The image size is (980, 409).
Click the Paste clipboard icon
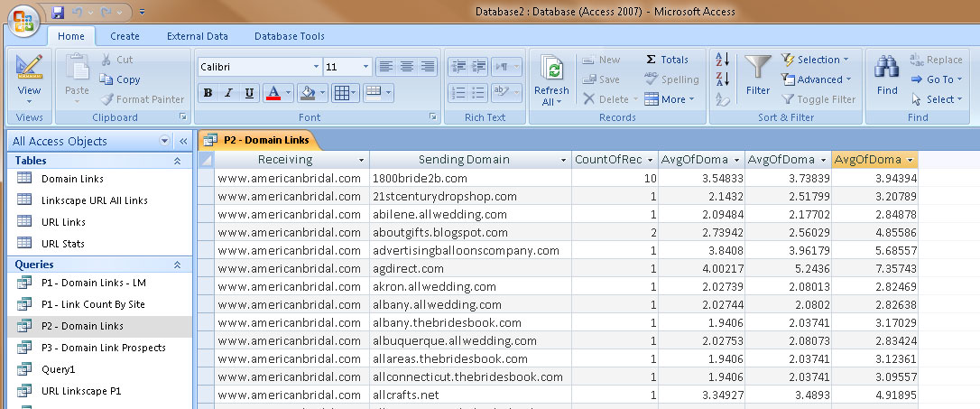click(77, 68)
